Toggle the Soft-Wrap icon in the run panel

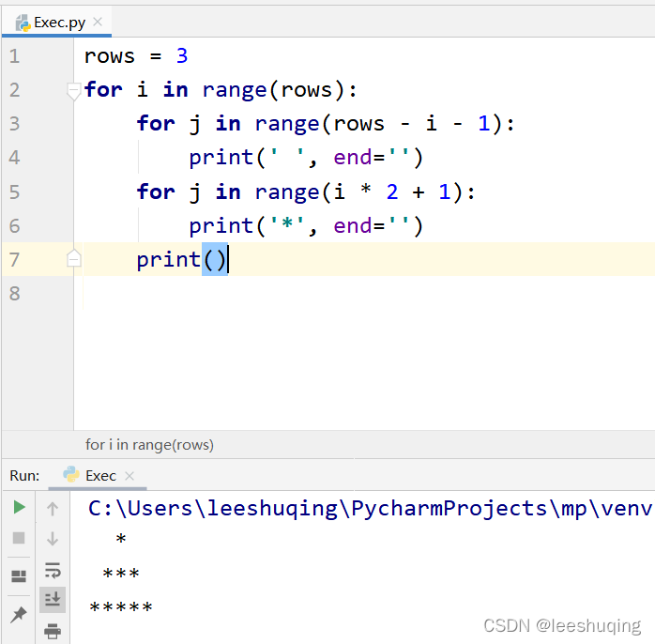53,570
